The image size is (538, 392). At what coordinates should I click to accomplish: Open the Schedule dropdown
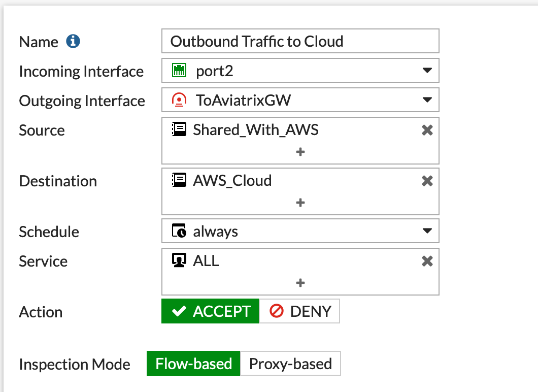pos(427,232)
